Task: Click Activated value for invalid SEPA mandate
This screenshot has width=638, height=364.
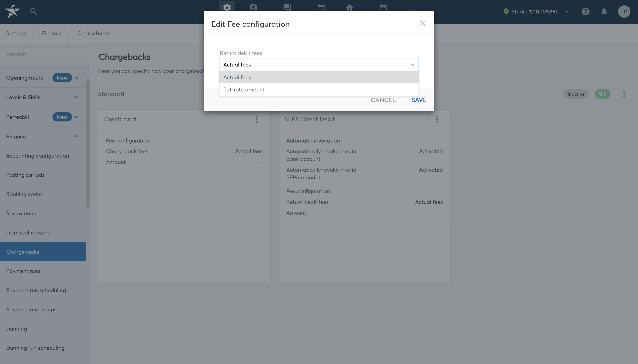Action: click(431, 170)
